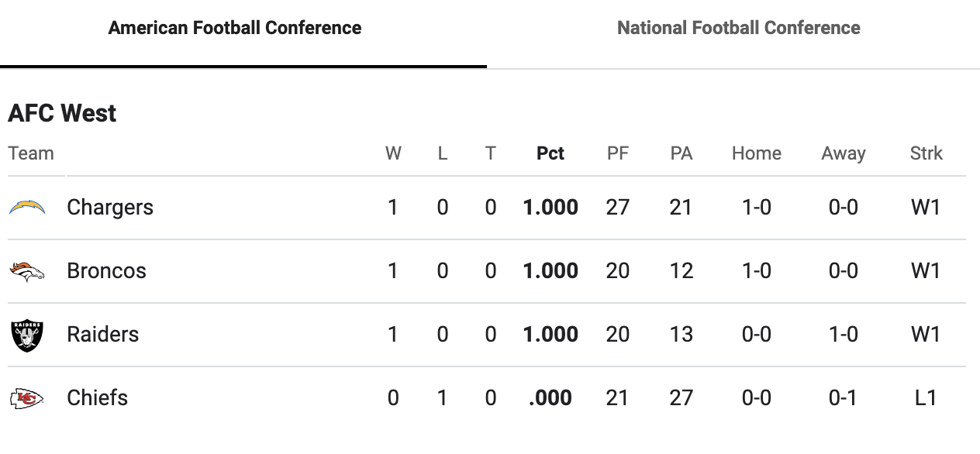Click the L column header
The height and width of the screenshot is (454, 980).
tap(443, 153)
